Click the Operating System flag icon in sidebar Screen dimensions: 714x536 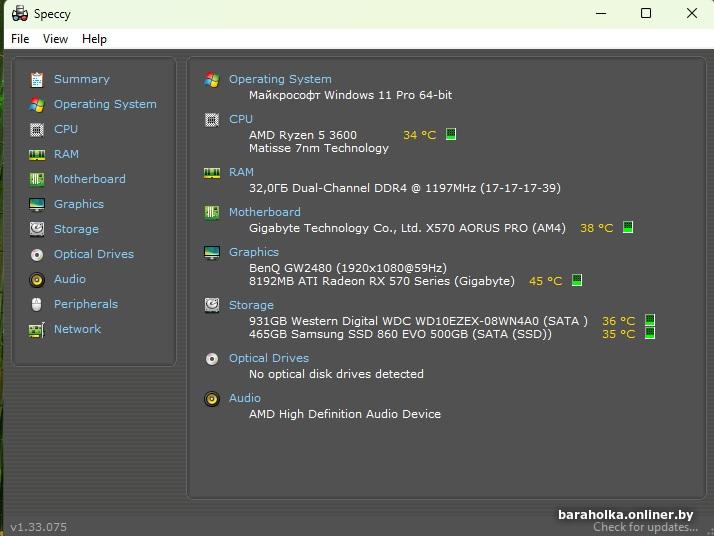(x=37, y=104)
